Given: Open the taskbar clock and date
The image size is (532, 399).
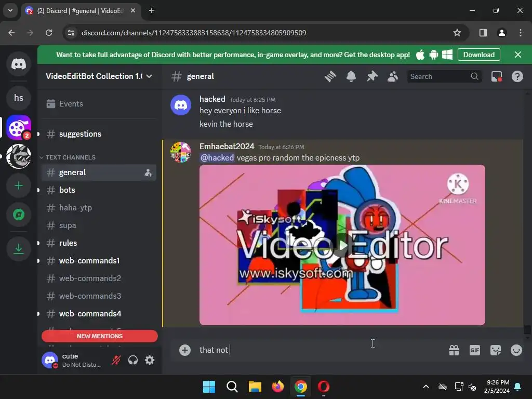Looking at the screenshot, I should 497,387.
